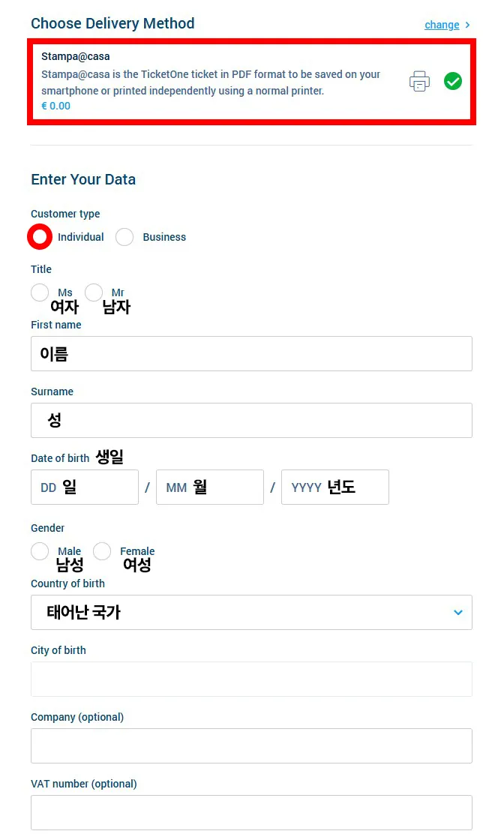Focus the DD day of birth field
This screenshot has height=840, width=504.
(85, 487)
